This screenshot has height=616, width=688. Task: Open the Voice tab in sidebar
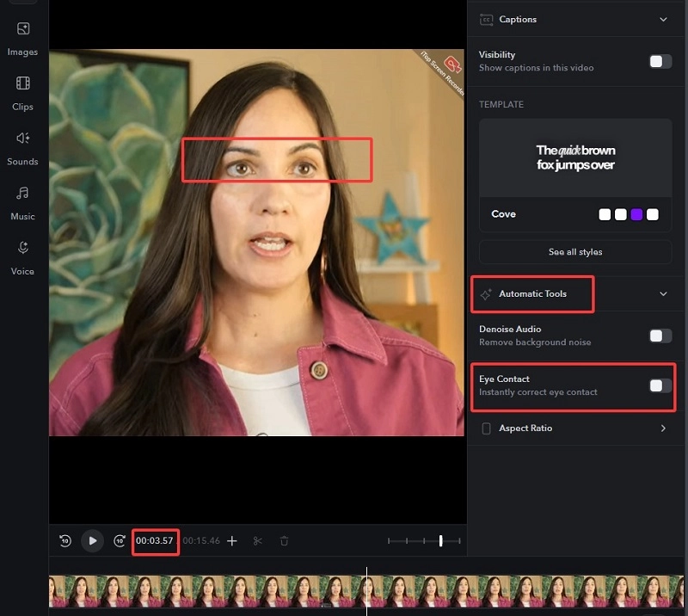[x=22, y=258]
